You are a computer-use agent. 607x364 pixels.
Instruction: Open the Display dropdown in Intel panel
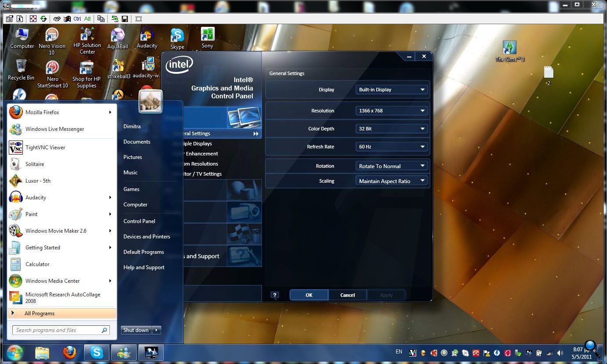391,90
